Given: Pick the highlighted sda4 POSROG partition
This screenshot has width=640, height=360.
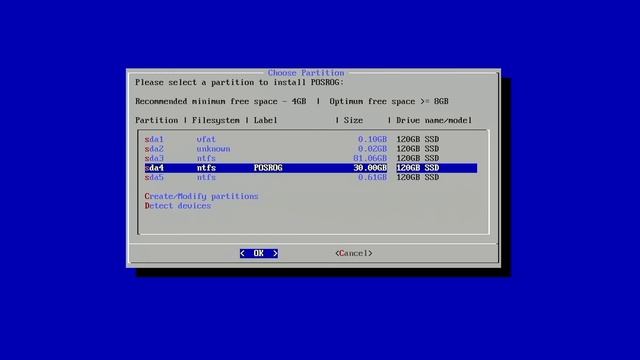Looking at the screenshot, I should point(311,168).
